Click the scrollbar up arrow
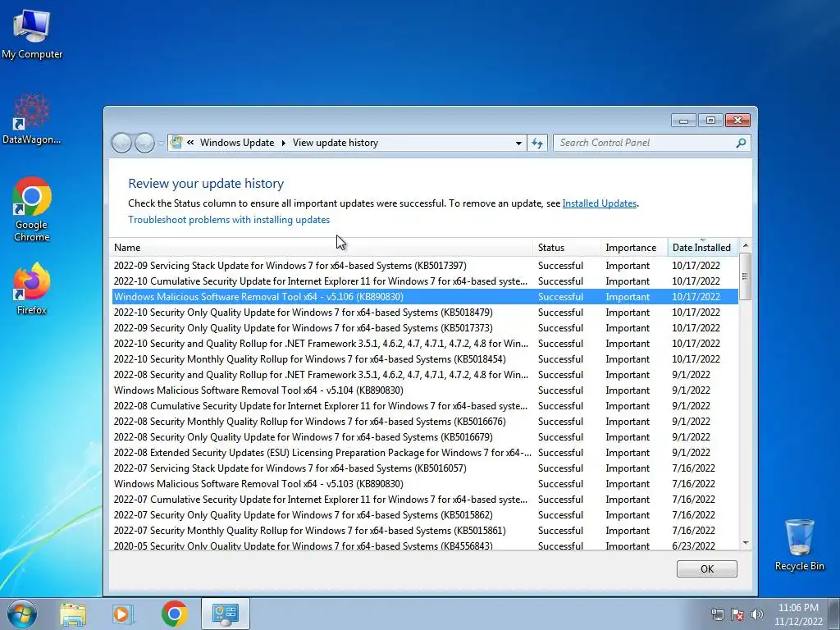This screenshot has height=630, width=840. (745, 245)
